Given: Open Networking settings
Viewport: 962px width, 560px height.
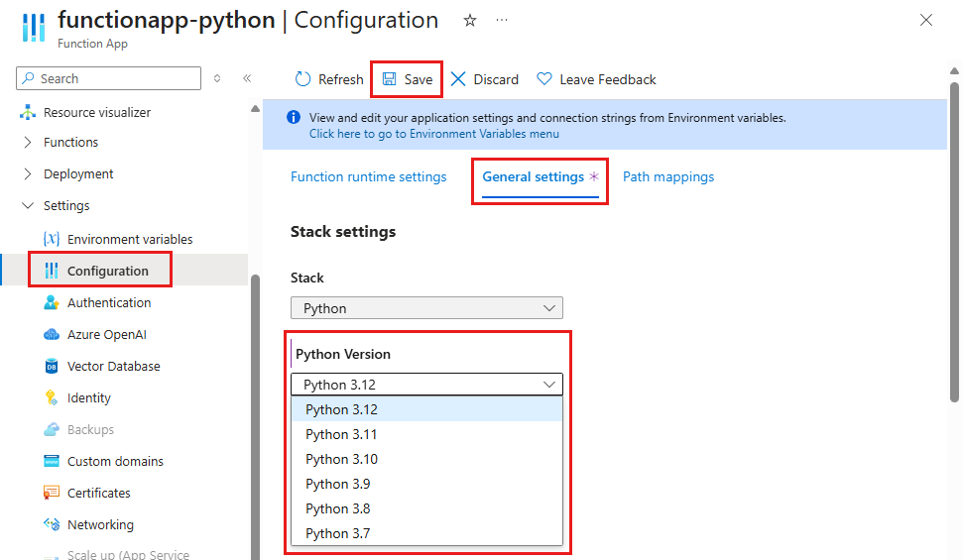Looking at the screenshot, I should 100,525.
